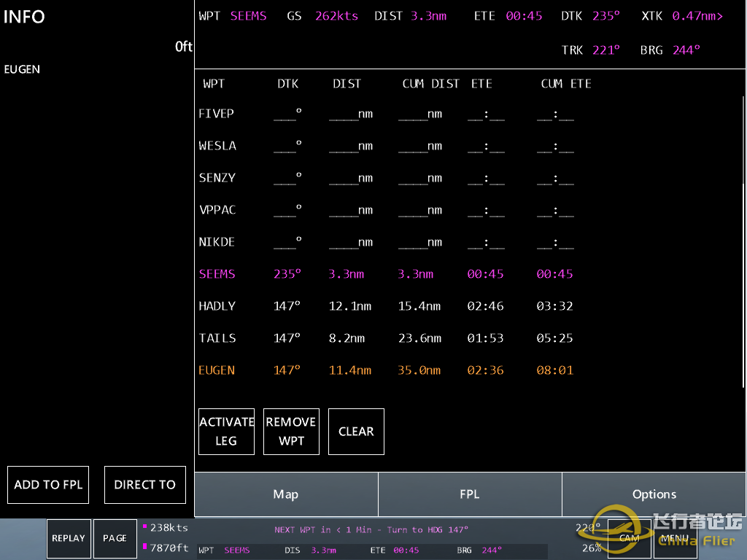Screen dimensions: 747x560
Task: Click the NEXT WPT turn advisory message
Action: coord(371,529)
